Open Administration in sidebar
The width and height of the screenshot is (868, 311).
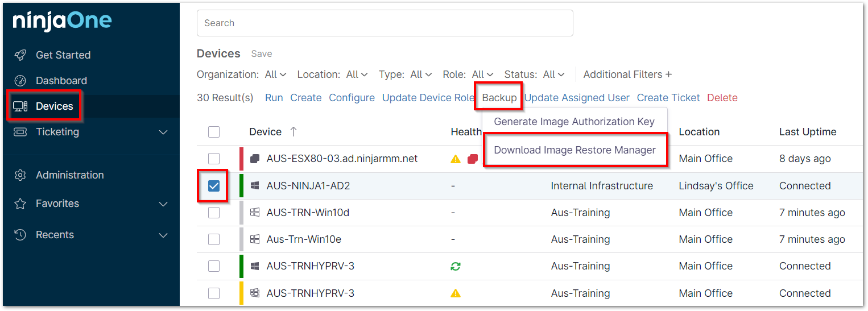point(70,175)
